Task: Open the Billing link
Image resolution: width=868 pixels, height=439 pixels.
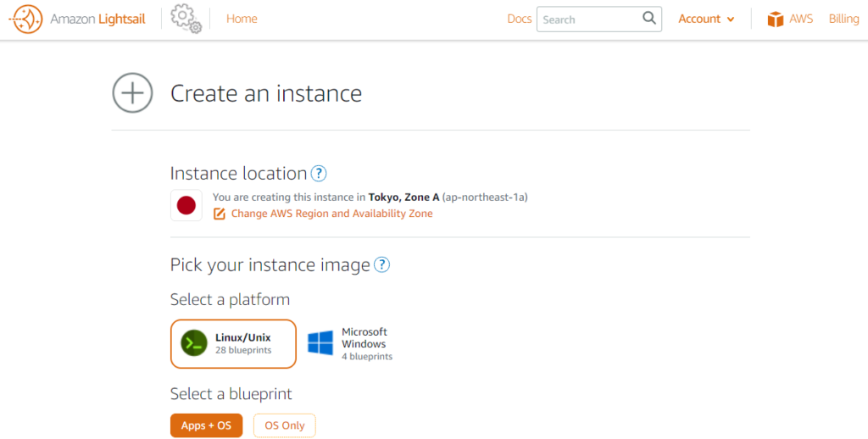Action: [843, 19]
